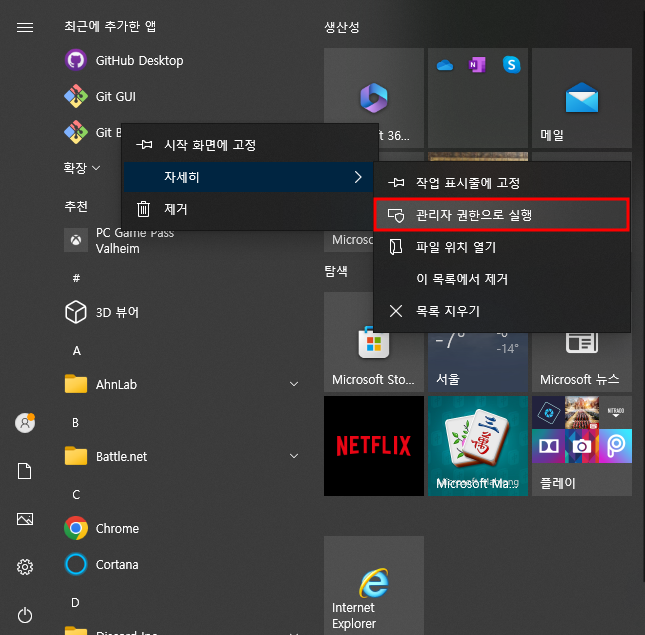Screen dimensions: 645x635
Task: Open the Microsoft 365 tile
Action: click(x=374, y=98)
